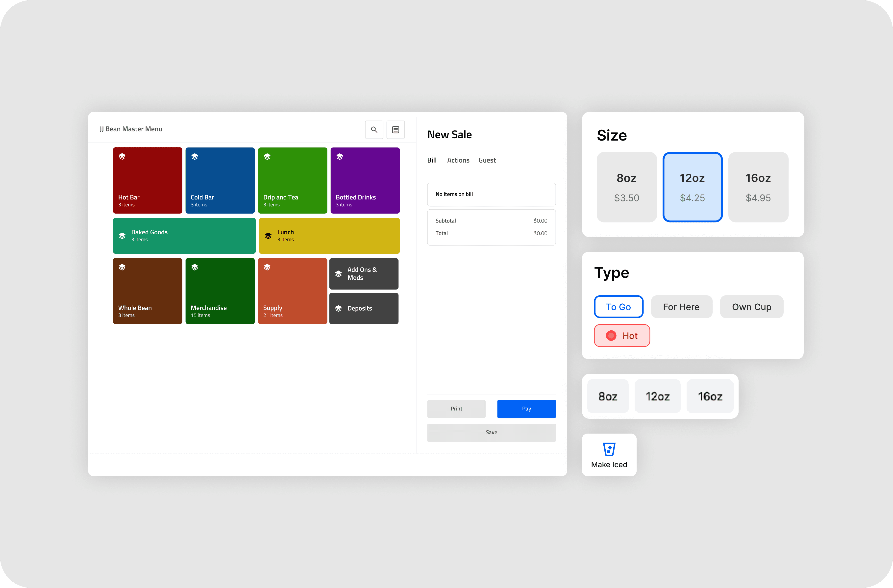893x588 pixels.
Task: Choose the Own Cup type option
Action: point(751,307)
